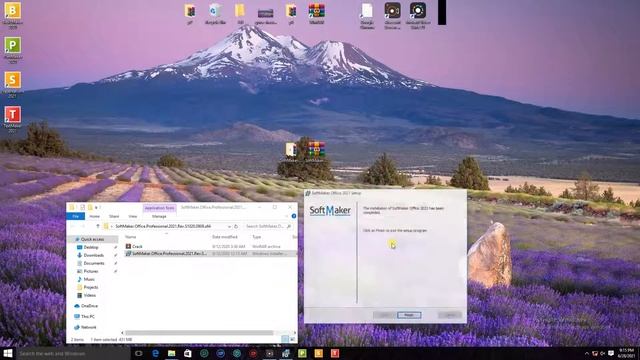Switch to the Home ribbon tab
This screenshot has height=360, width=640.
95,216
